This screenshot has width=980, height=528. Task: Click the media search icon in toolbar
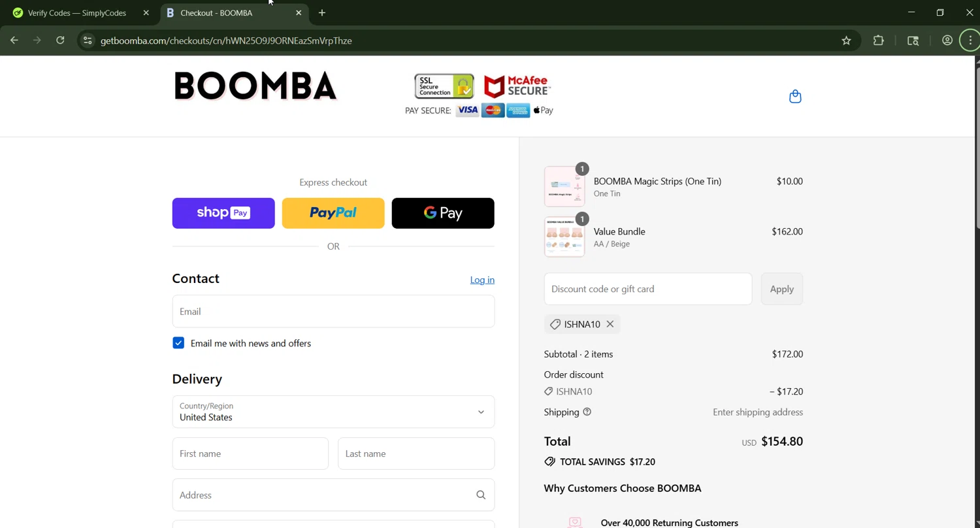[913, 41]
